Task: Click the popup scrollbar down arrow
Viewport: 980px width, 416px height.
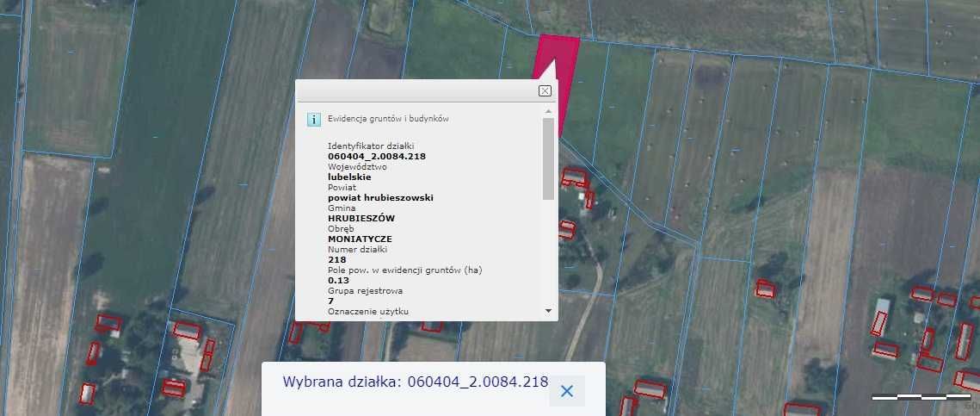Action: coord(548,310)
